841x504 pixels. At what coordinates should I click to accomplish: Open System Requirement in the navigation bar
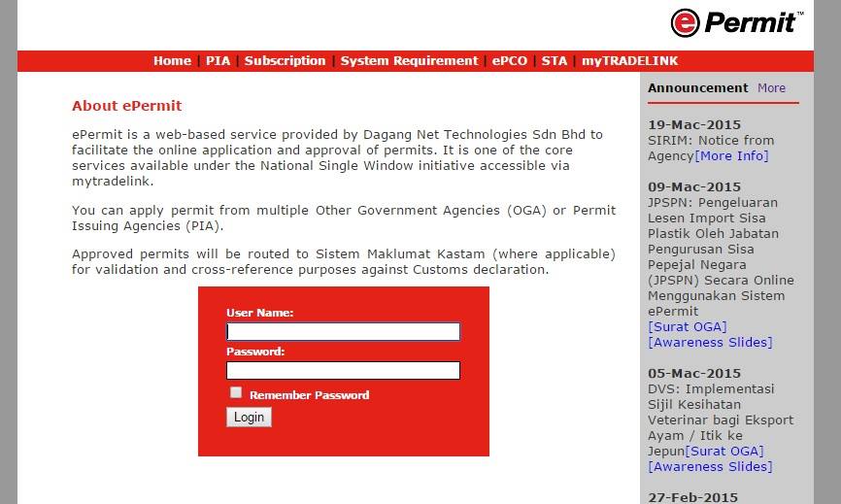click(x=409, y=60)
